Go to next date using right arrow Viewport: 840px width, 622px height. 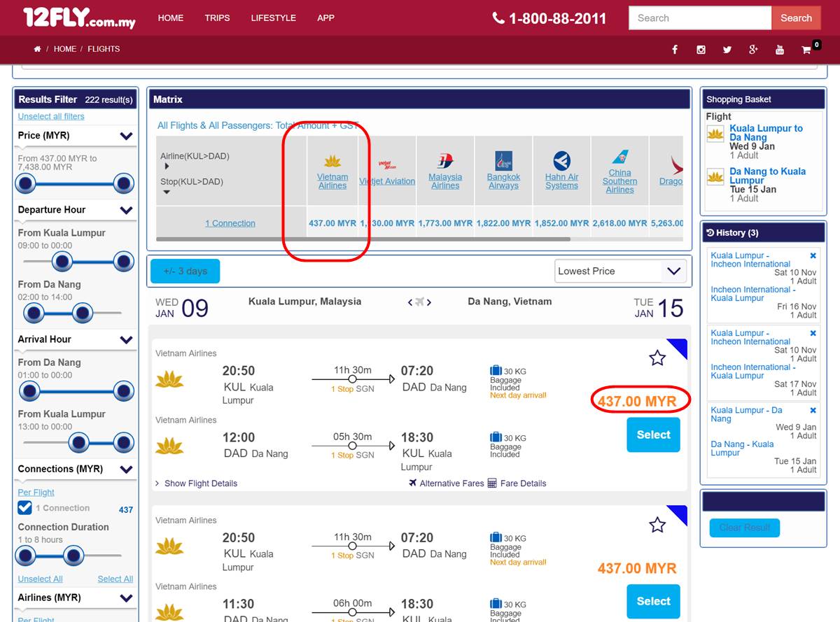[x=429, y=302]
